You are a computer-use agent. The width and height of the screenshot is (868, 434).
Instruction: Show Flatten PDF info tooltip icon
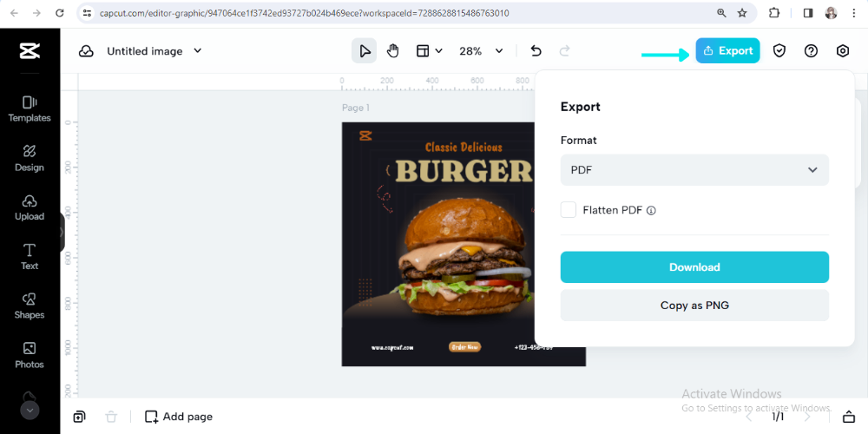tap(652, 210)
